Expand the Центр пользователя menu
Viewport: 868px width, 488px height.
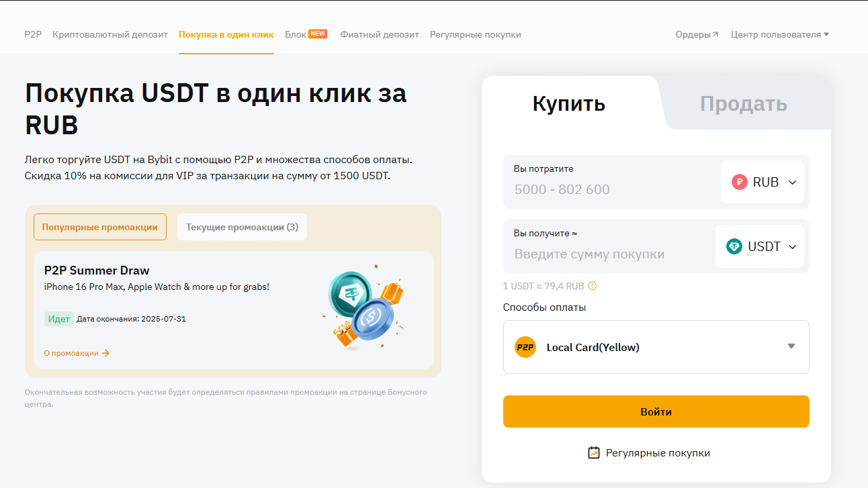click(x=779, y=34)
